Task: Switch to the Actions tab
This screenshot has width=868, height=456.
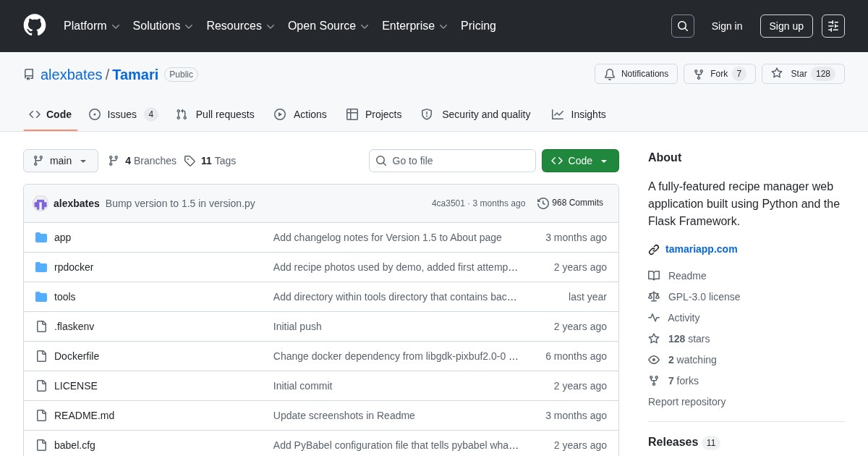Action: coord(300,114)
